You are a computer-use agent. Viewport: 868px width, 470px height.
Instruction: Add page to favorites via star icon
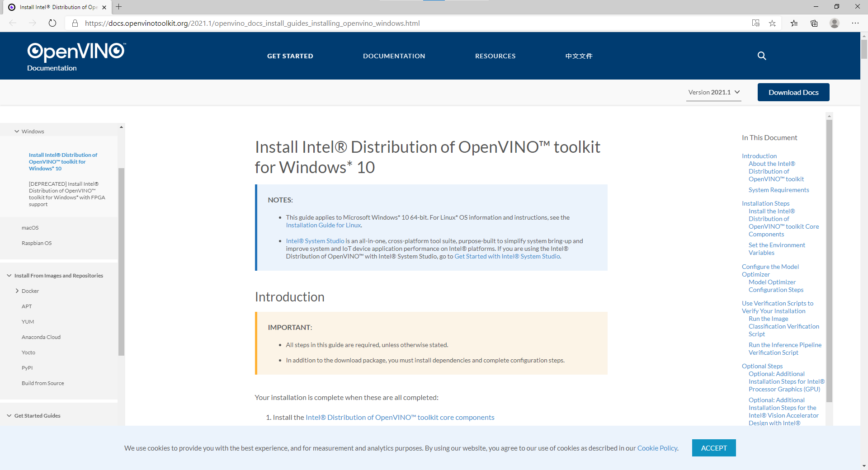(x=772, y=23)
